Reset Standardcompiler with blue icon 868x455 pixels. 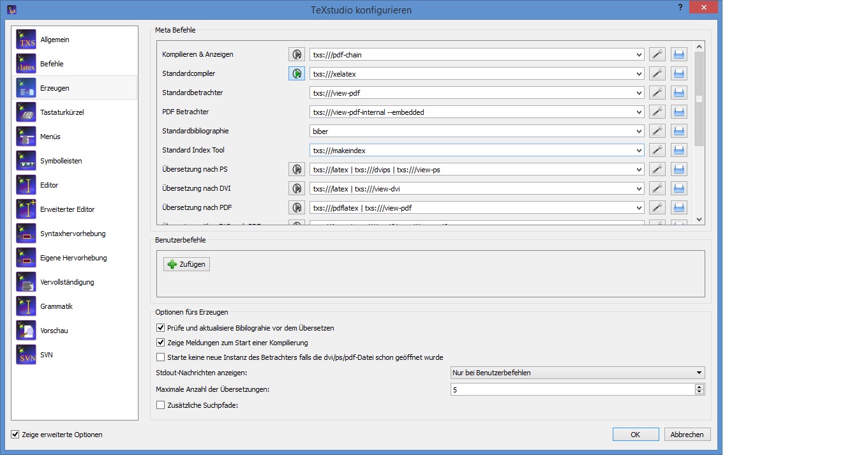point(679,74)
